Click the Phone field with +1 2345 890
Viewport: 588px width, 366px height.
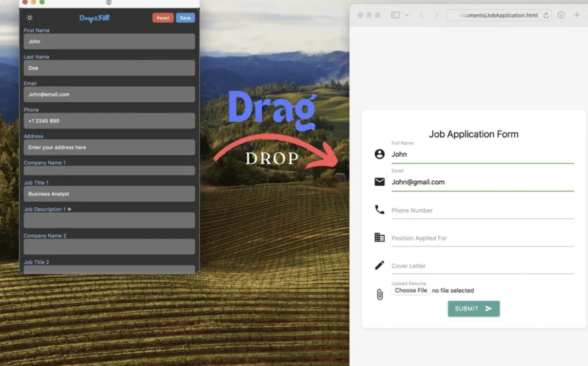pyautogui.click(x=109, y=121)
